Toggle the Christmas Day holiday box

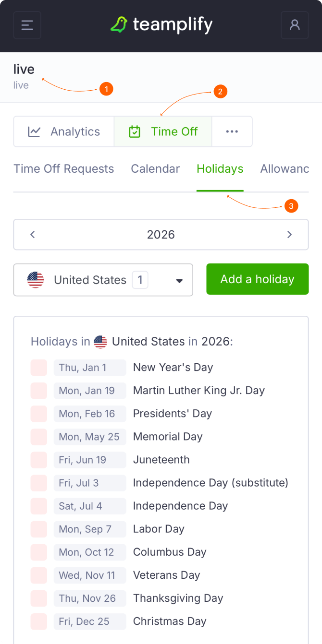pos(39,621)
